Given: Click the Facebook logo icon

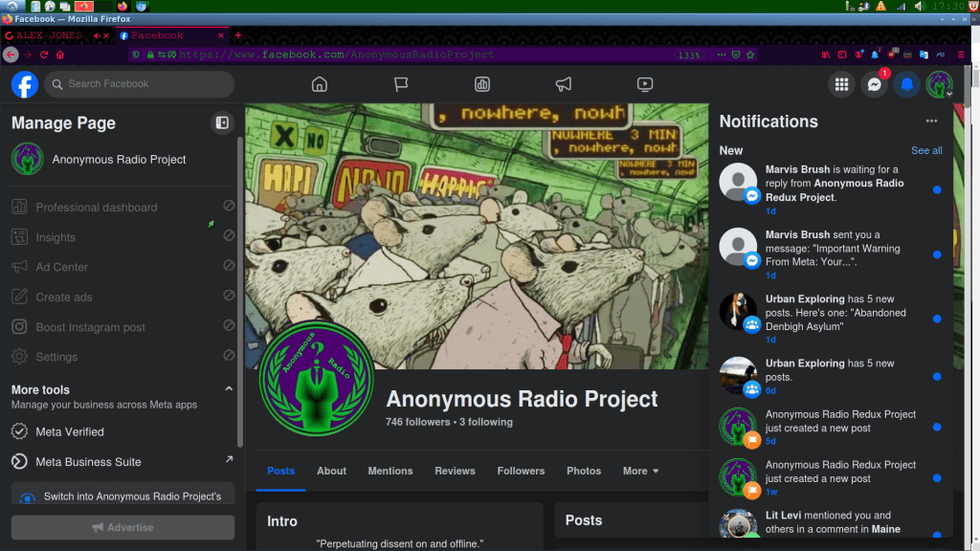Looking at the screenshot, I should [x=25, y=84].
